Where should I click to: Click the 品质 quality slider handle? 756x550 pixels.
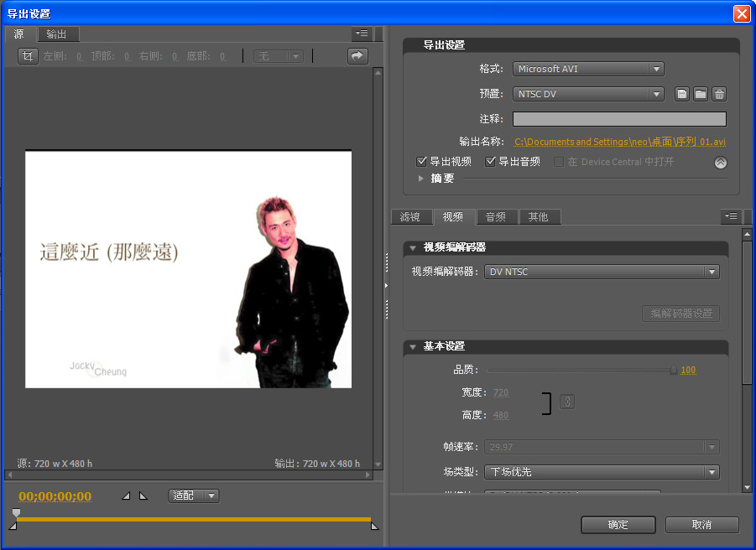pyautogui.click(x=674, y=370)
